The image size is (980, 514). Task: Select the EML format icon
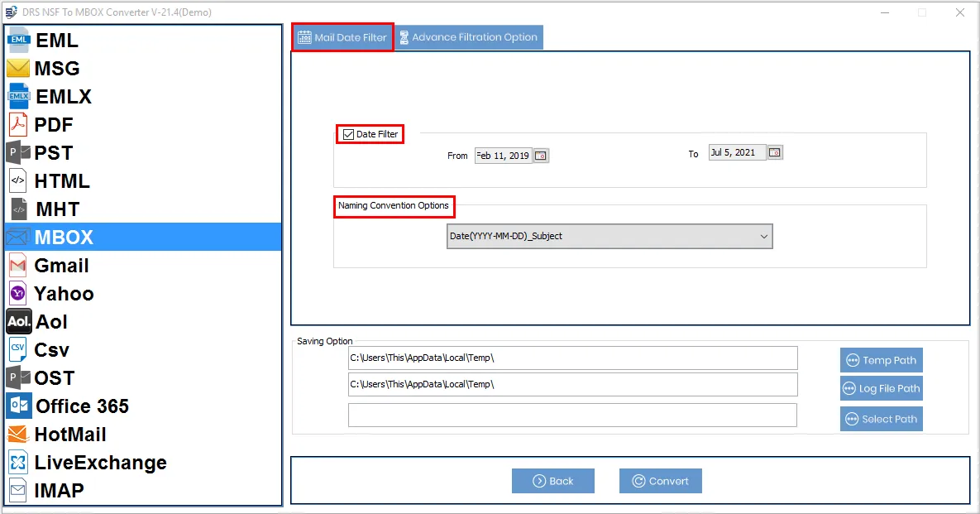point(18,40)
